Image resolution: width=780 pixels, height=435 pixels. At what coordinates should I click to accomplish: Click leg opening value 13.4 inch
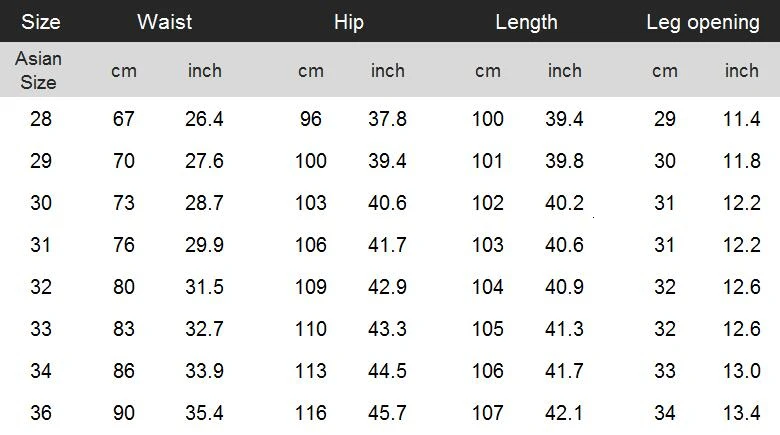click(x=742, y=412)
